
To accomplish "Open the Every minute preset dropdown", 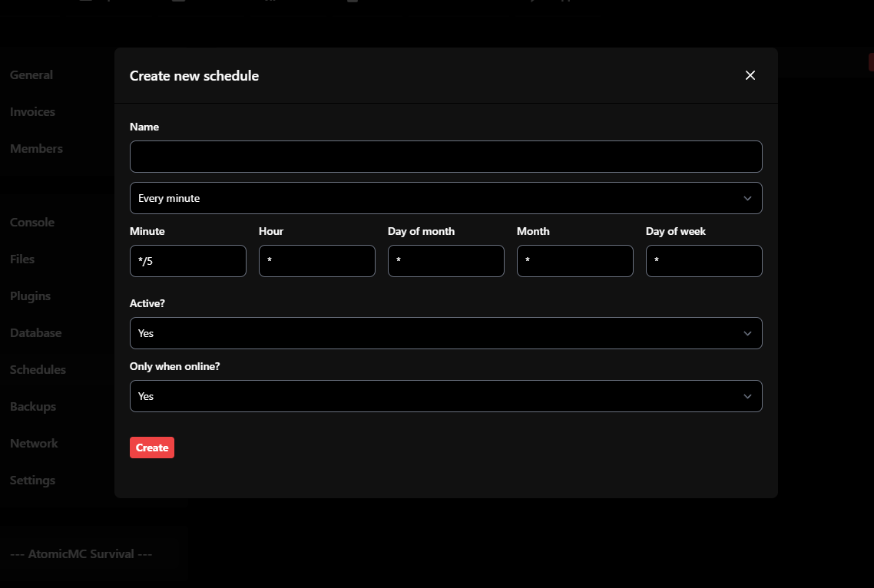I will 445,198.
